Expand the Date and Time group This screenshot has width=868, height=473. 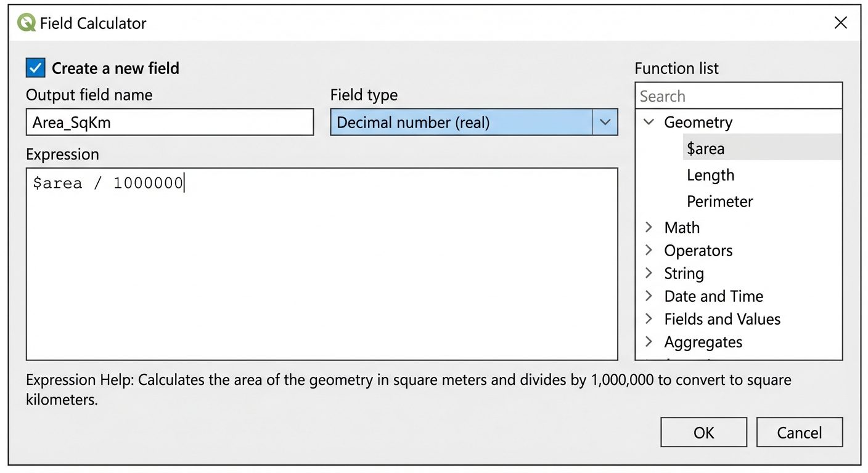(649, 296)
